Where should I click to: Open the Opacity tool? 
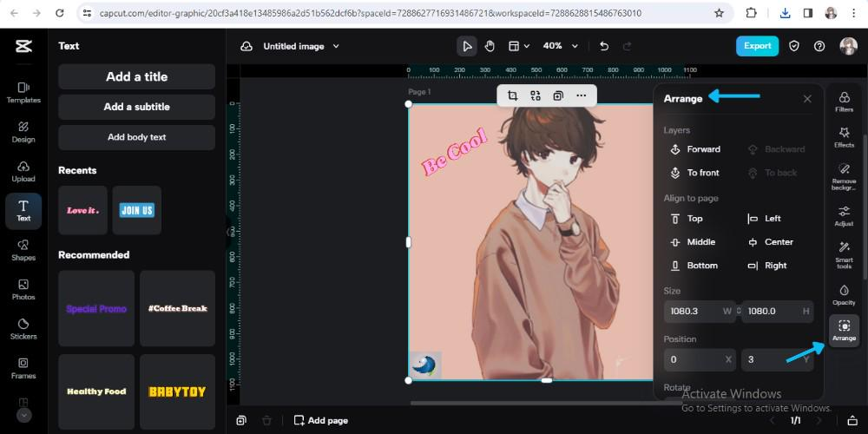pos(845,295)
